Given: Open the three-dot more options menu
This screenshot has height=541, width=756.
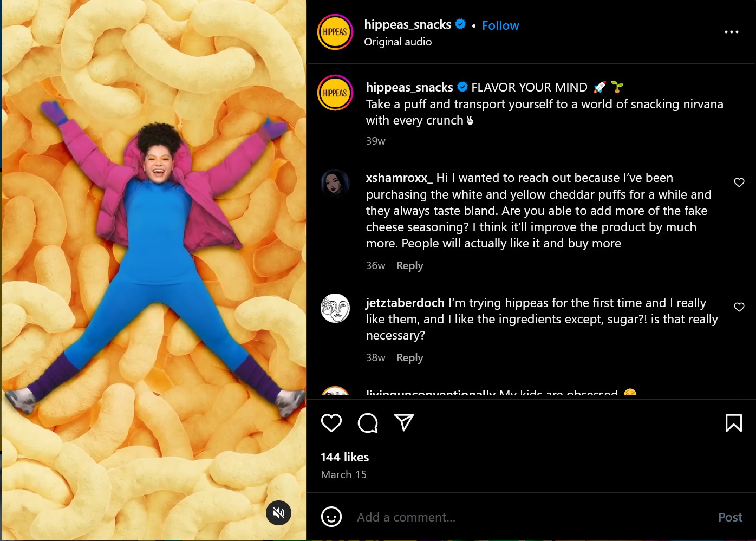Looking at the screenshot, I should pos(731,32).
